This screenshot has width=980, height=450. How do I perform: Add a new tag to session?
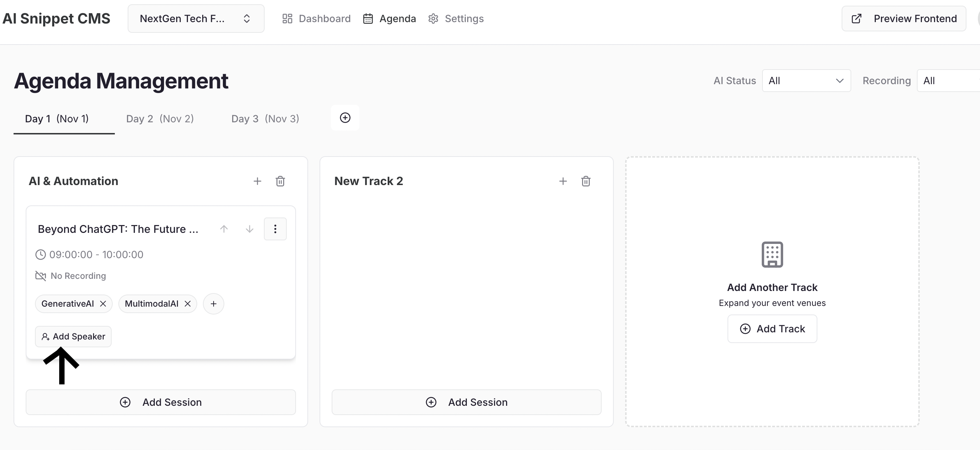pos(213,303)
